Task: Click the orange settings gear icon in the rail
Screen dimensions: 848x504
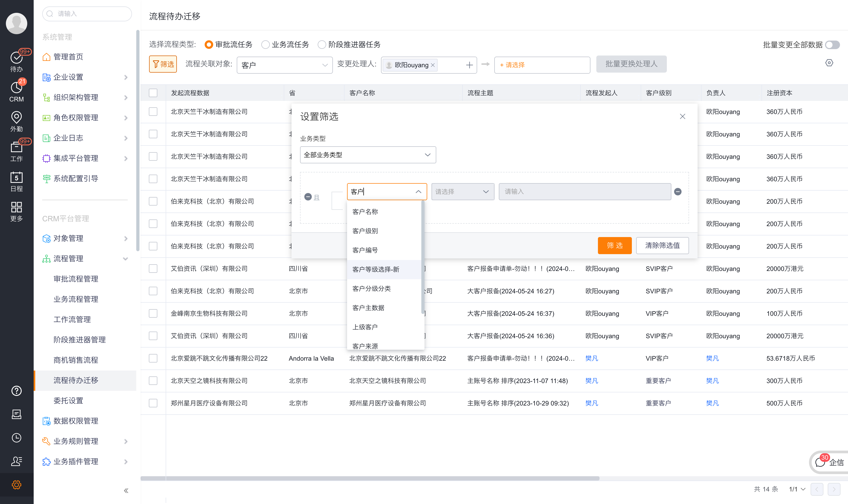Action: point(16,485)
